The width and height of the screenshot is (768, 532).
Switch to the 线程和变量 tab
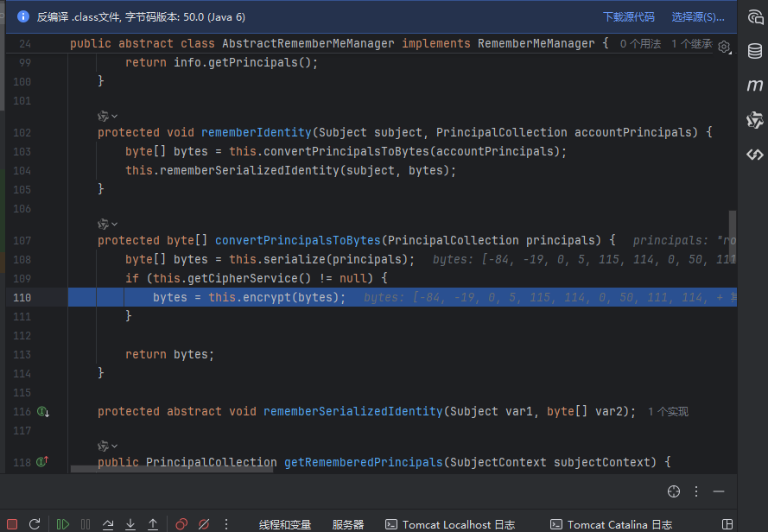pyautogui.click(x=285, y=524)
